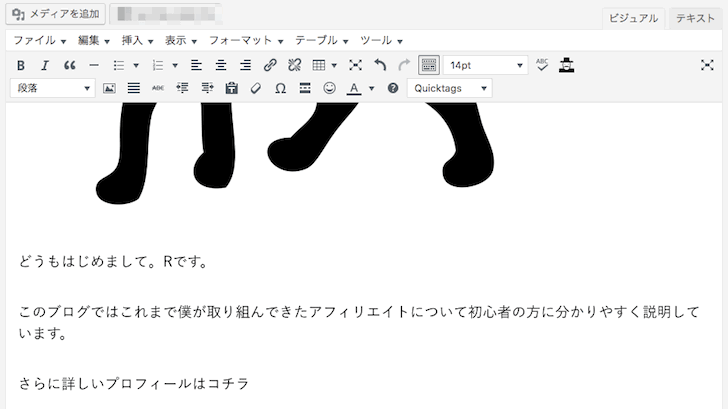The width and height of the screenshot is (728, 409).
Task: Click the メディアを追加 button
Action: click(55, 15)
